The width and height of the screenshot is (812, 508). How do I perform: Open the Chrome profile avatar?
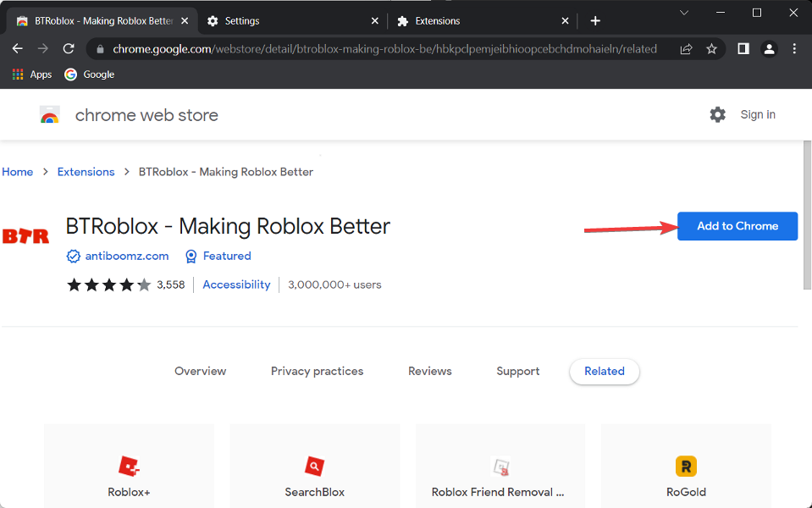[769, 49]
